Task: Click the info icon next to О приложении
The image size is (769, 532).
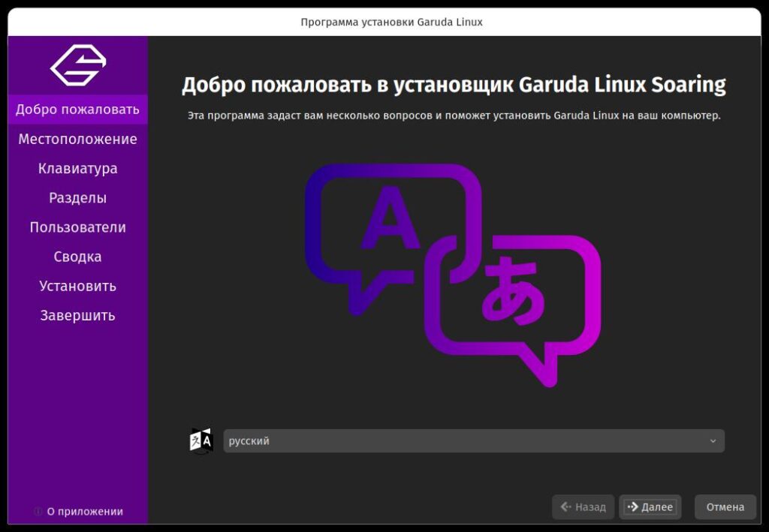Action: [x=38, y=512]
